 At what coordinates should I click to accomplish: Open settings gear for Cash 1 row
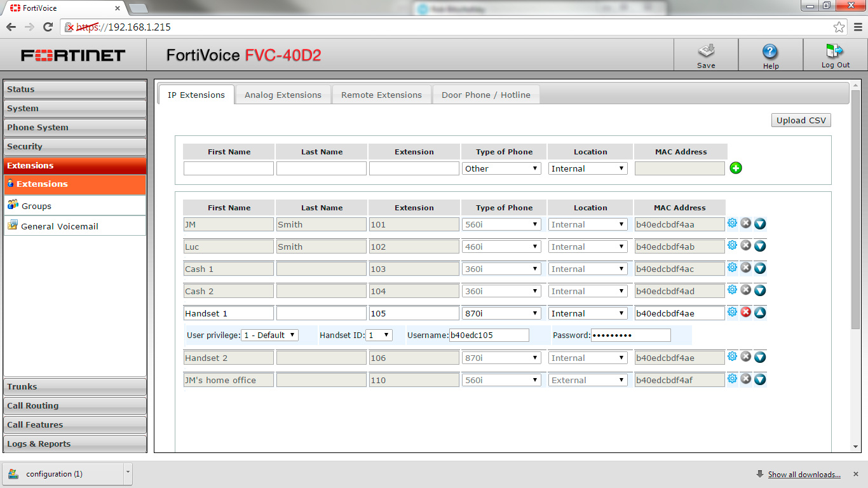732,268
